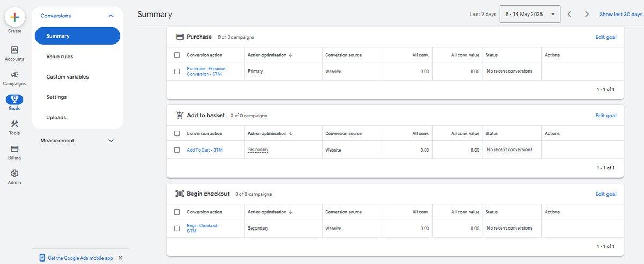Click Show last 30 days link
Viewport: 644px width, 264px height.
coord(621,14)
